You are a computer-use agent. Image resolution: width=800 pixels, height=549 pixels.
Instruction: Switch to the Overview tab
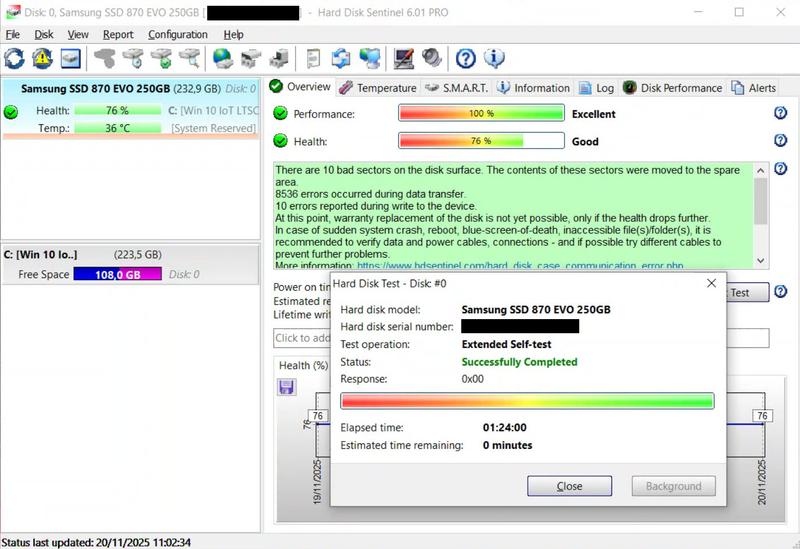(x=300, y=87)
